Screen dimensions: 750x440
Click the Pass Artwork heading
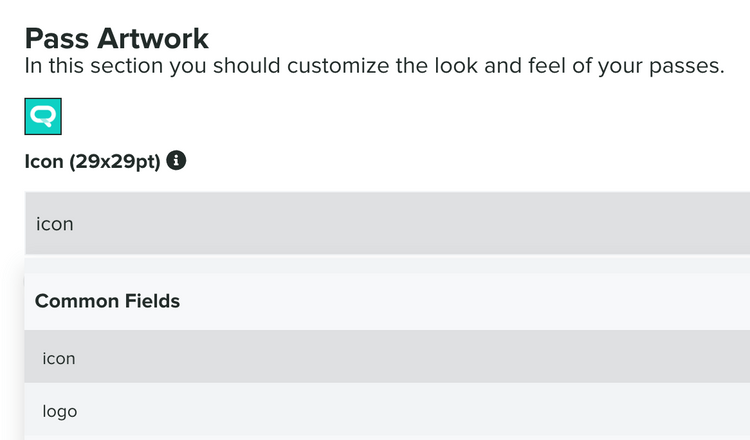pos(116,39)
